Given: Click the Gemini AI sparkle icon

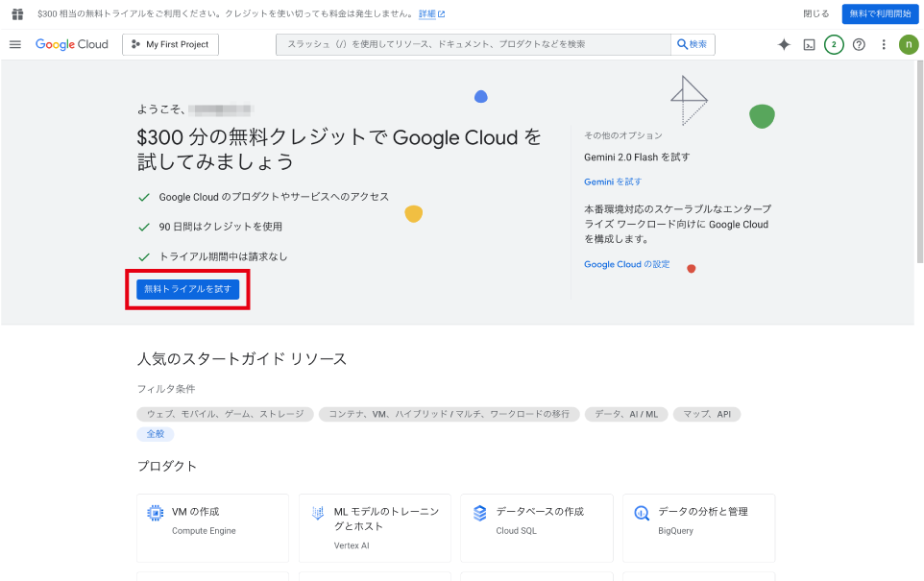Looking at the screenshot, I should click(784, 44).
